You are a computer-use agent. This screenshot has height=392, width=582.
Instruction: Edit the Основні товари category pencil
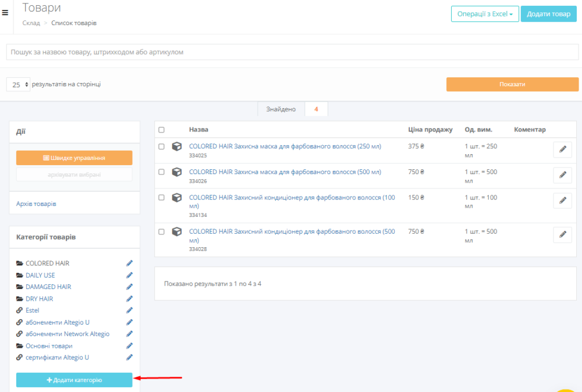(129, 345)
